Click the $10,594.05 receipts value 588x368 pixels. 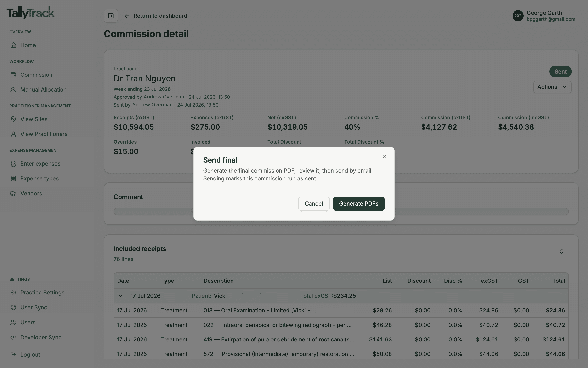pos(134,127)
